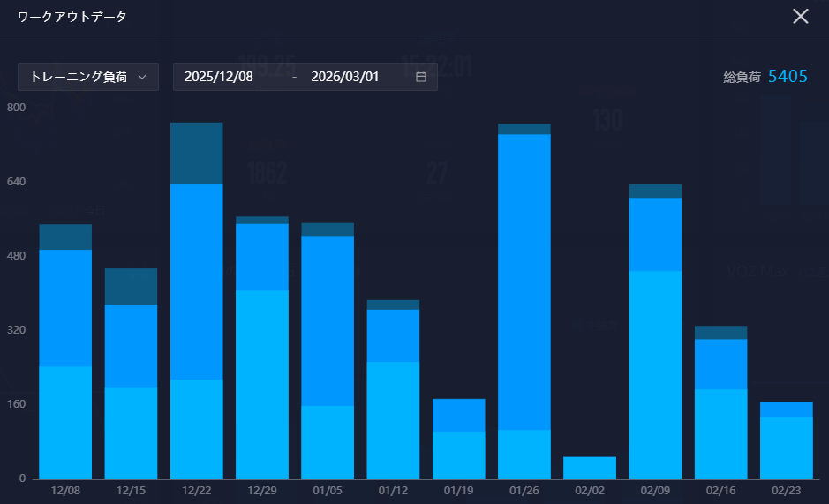Click the dropdown chevron beside トレーニング負荷
The image size is (829, 504).
tap(142, 77)
